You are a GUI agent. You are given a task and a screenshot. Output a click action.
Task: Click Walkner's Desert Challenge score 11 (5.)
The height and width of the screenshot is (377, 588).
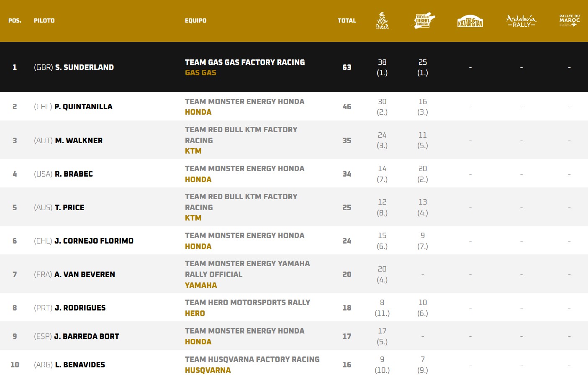pyautogui.click(x=423, y=140)
